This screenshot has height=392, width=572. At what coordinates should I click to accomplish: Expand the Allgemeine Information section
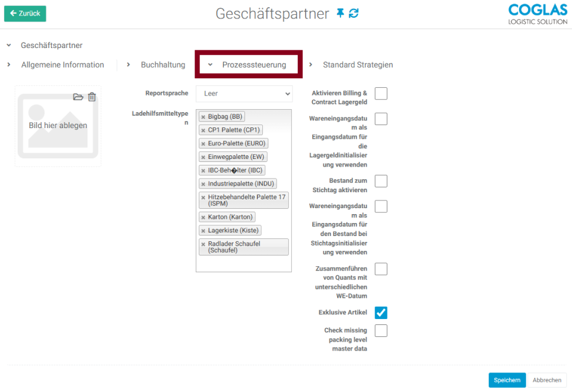point(62,65)
